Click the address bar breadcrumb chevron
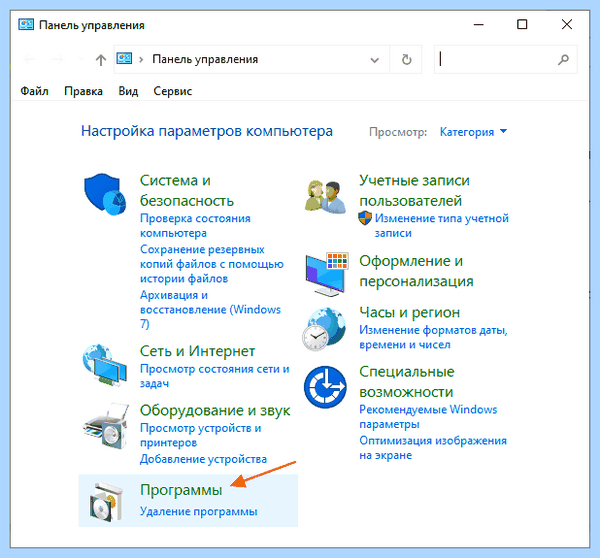Viewport: 600px width, 558px height. click(x=141, y=59)
